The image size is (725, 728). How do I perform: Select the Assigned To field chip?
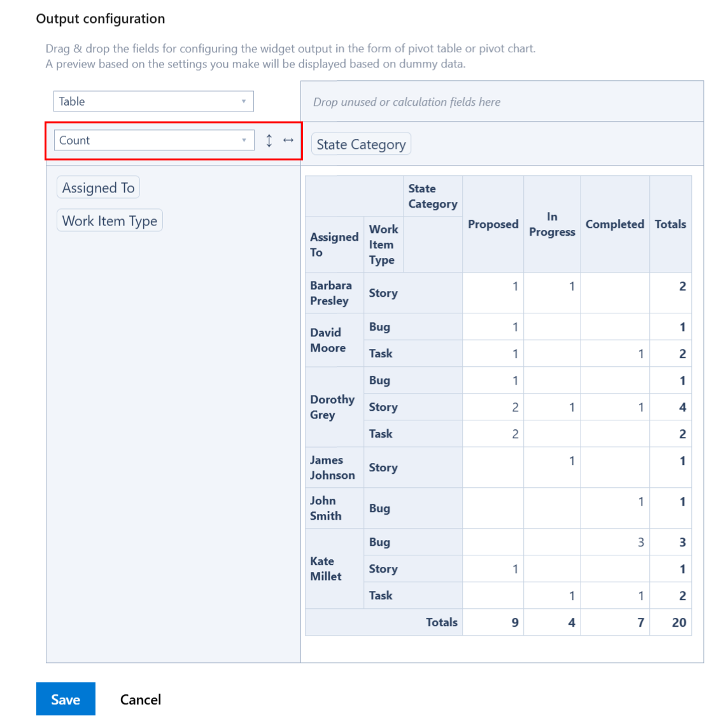pos(98,187)
